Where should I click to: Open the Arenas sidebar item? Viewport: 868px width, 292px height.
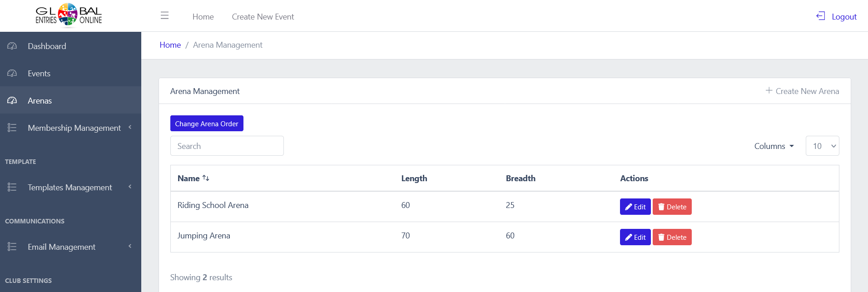pyautogui.click(x=40, y=101)
